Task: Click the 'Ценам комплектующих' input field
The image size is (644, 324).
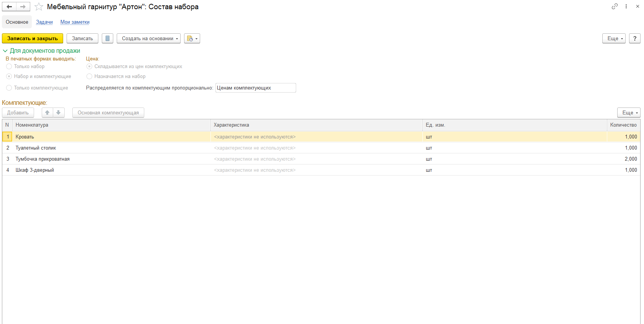Action: click(256, 88)
